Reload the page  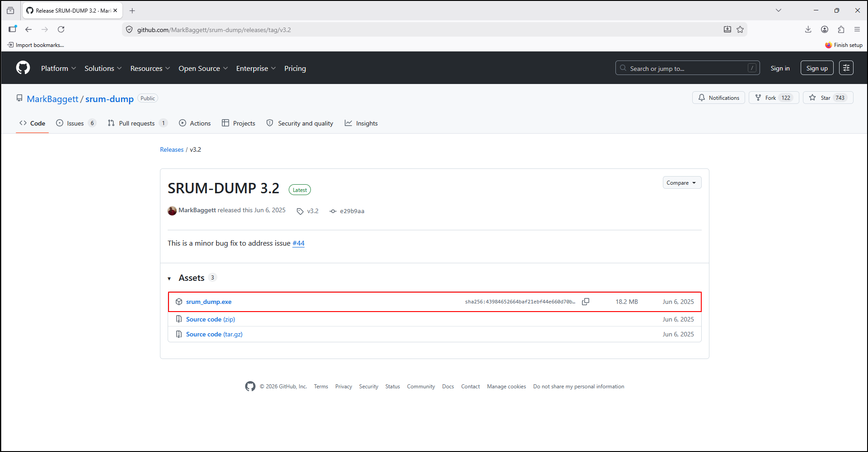pyautogui.click(x=61, y=30)
